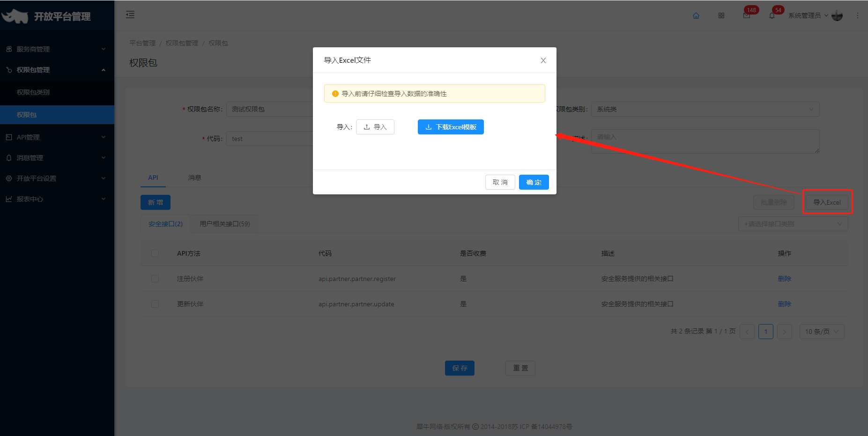Expand 开放平台设置 sidebar menu
Viewport: 868px width, 436px height.
pos(57,178)
